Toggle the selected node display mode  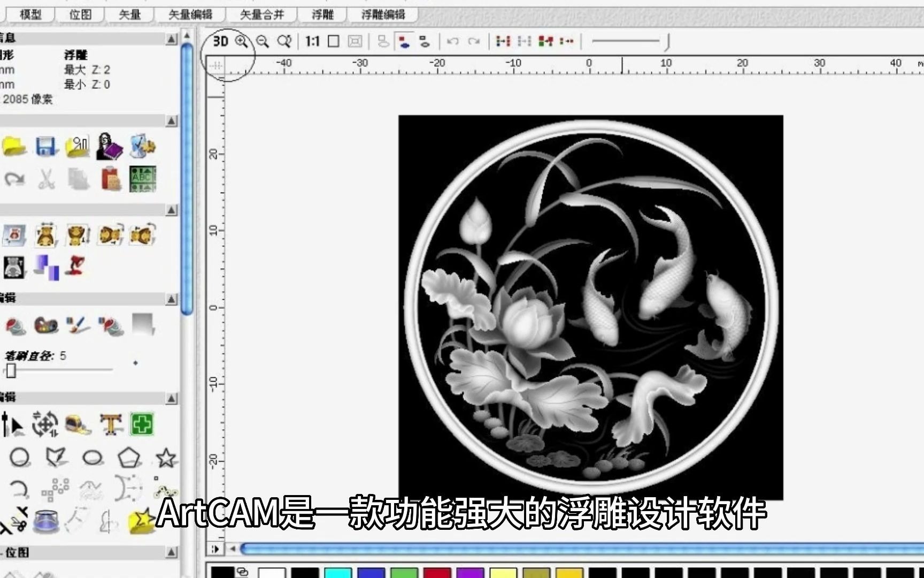point(404,41)
